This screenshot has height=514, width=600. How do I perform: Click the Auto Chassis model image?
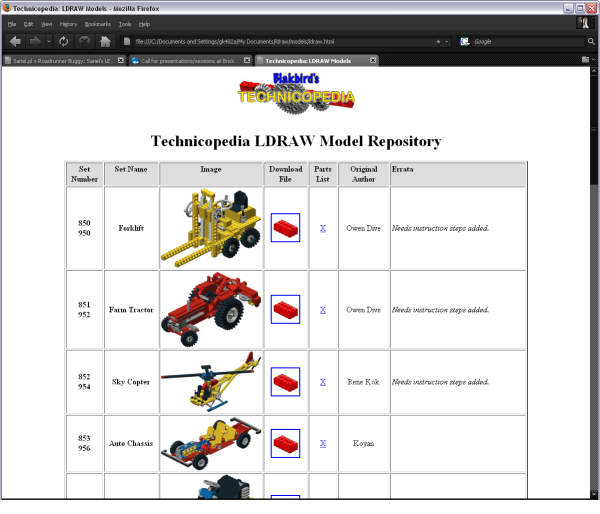tap(211, 443)
